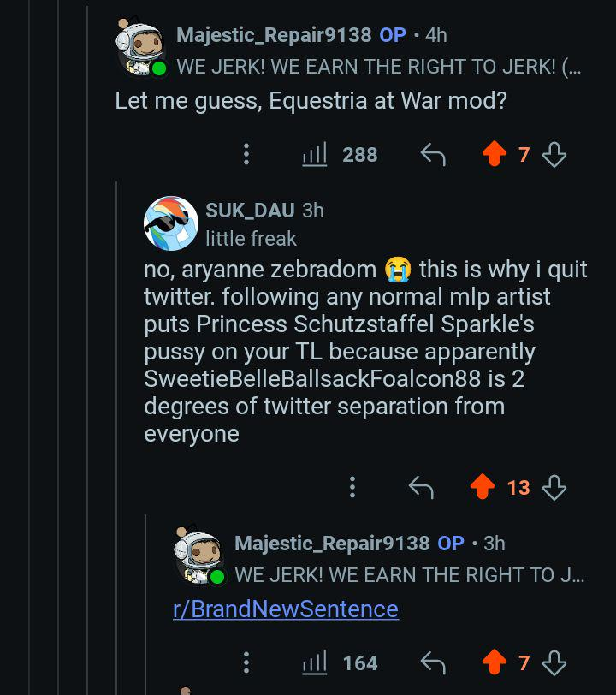Upvote SUK_DAU's comment with 13 points
616x695 pixels.
coord(483,488)
